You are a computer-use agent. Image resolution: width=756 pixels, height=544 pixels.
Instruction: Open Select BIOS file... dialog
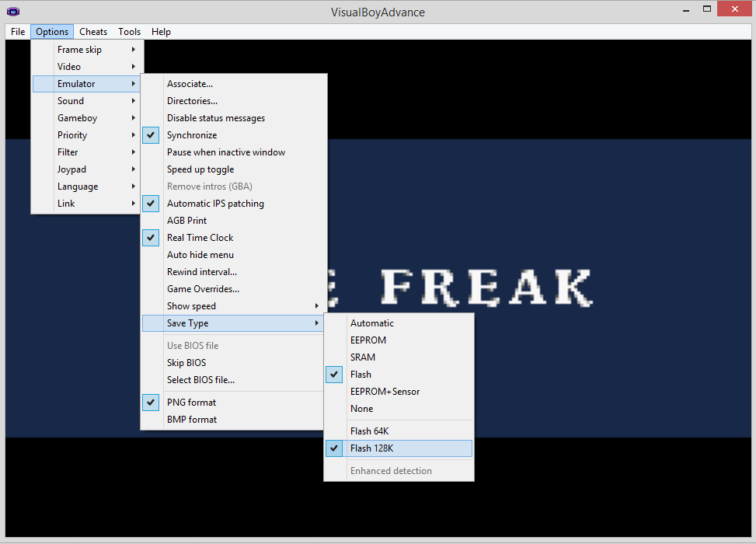[200, 380]
